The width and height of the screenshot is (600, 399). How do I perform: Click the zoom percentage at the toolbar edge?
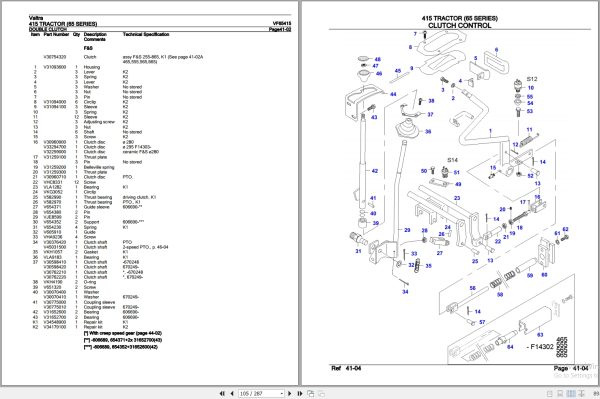[596, 393]
